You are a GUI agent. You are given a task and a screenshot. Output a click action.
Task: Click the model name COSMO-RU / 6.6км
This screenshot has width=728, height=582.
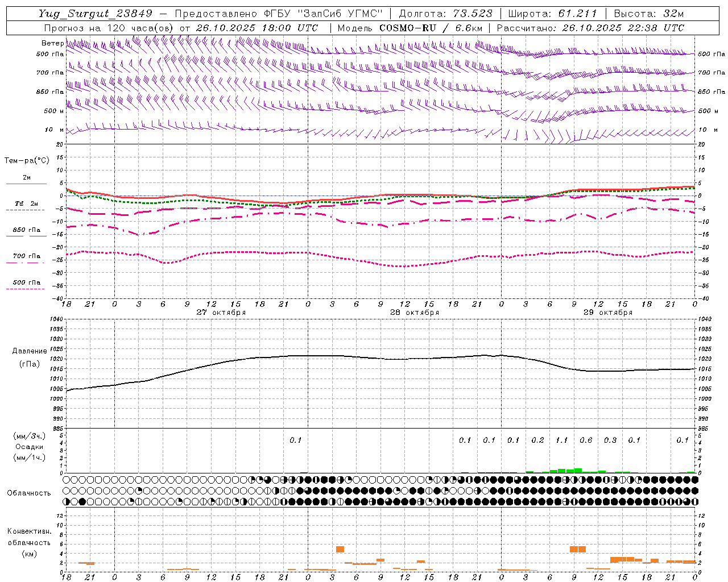[x=431, y=28]
